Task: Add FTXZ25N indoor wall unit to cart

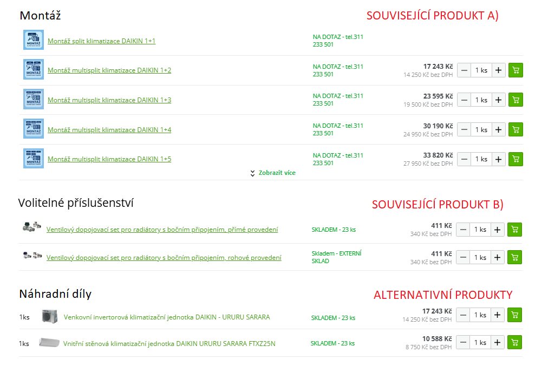Action: [515, 342]
